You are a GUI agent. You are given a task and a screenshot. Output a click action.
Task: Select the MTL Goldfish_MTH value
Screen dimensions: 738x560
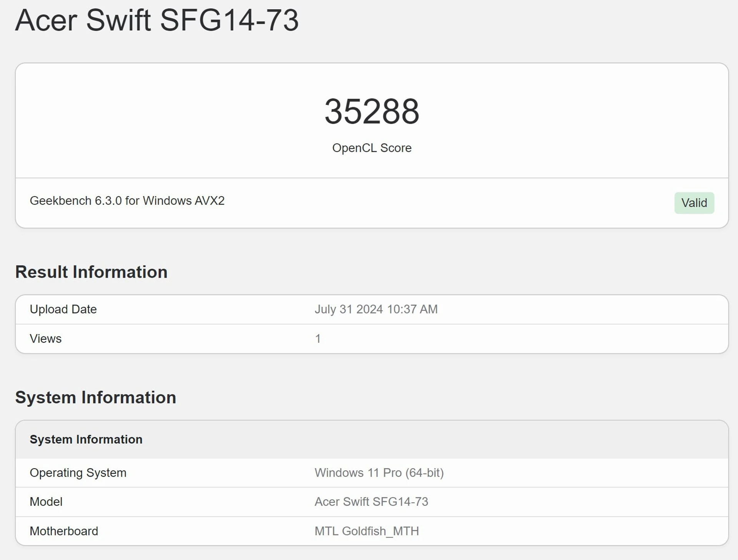(x=367, y=531)
